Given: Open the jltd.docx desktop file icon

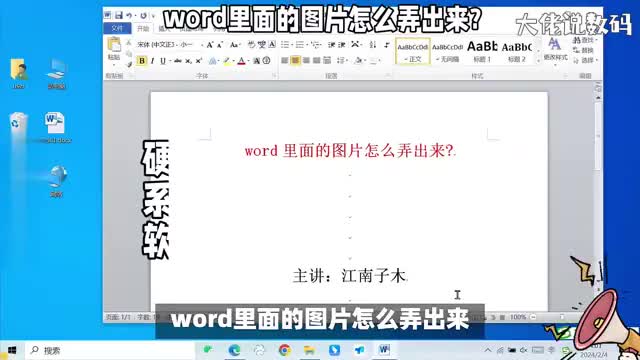Looking at the screenshot, I should (x=56, y=127).
